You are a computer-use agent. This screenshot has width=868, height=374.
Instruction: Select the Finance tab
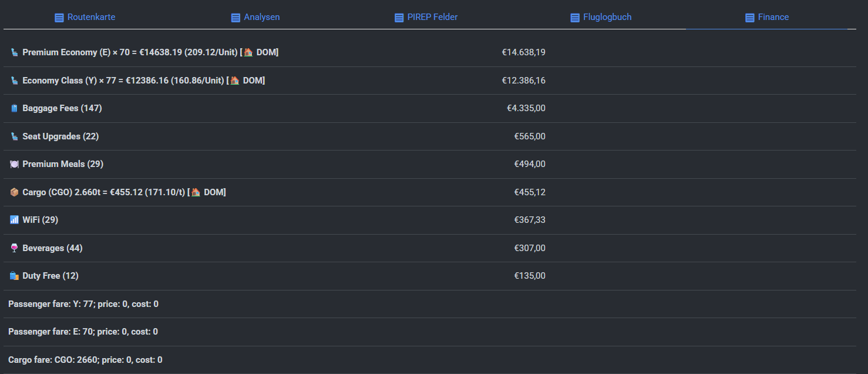pos(767,17)
